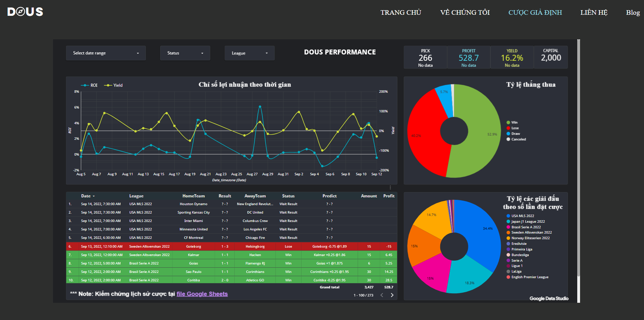This screenshot has height=320, width=644.
Task: Go to the LIÊN HỆ page
Action: coord(594,13)
